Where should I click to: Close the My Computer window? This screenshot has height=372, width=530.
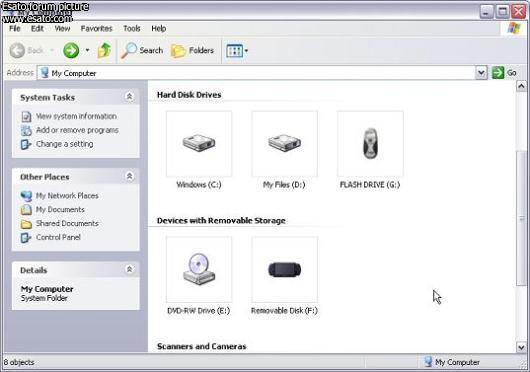point(519,12)
